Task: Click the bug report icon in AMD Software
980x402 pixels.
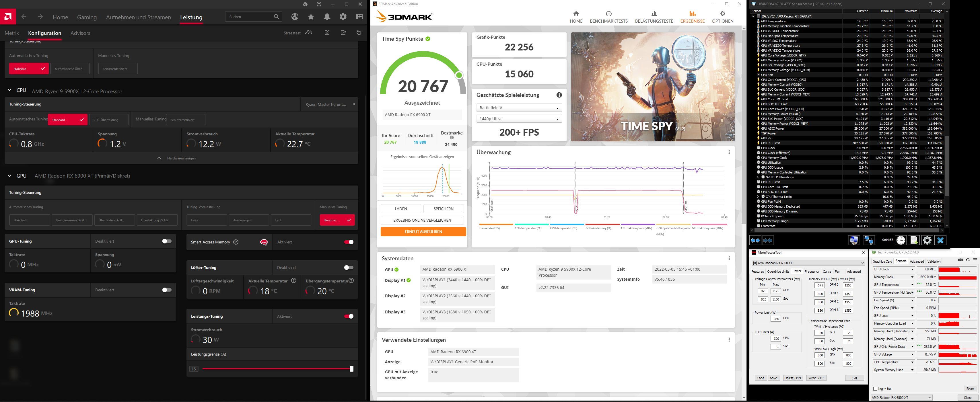Action: 305,4
